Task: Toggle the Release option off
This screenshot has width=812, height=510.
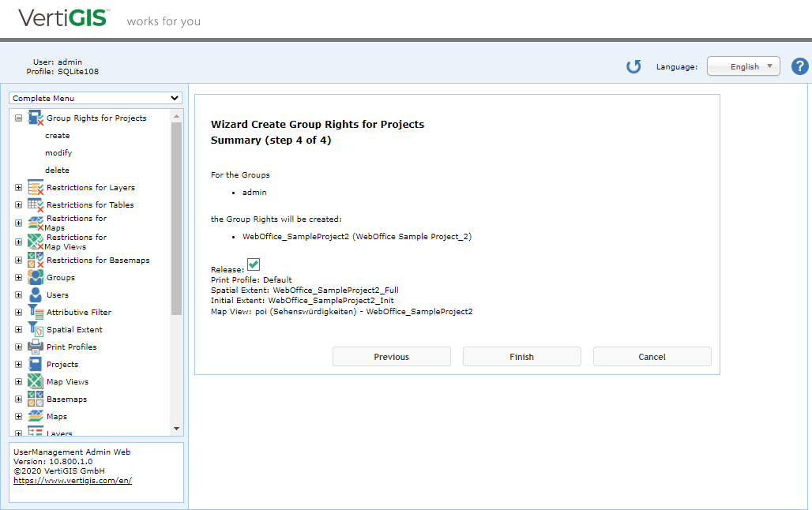Action: (254, 264)
